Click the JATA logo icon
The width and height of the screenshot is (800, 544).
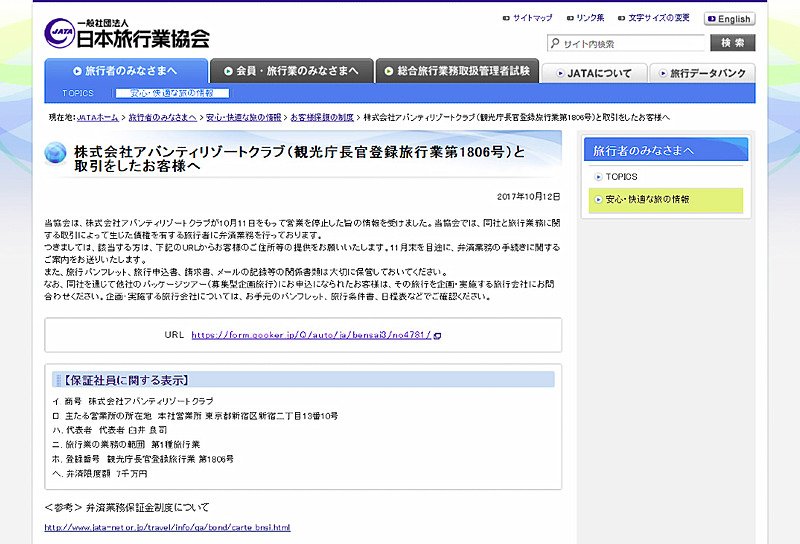pos(60,33)
